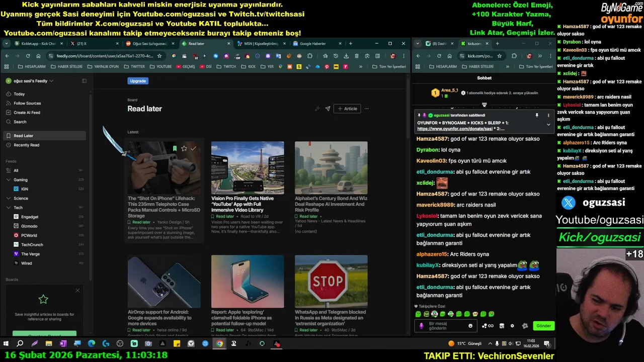Screen dimensions: 644x362
Task: Open TWITCH bookmark folder
Action: (226, 66)
